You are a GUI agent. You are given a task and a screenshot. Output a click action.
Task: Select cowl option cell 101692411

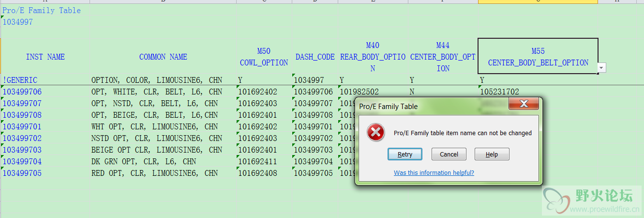(264, 161)
